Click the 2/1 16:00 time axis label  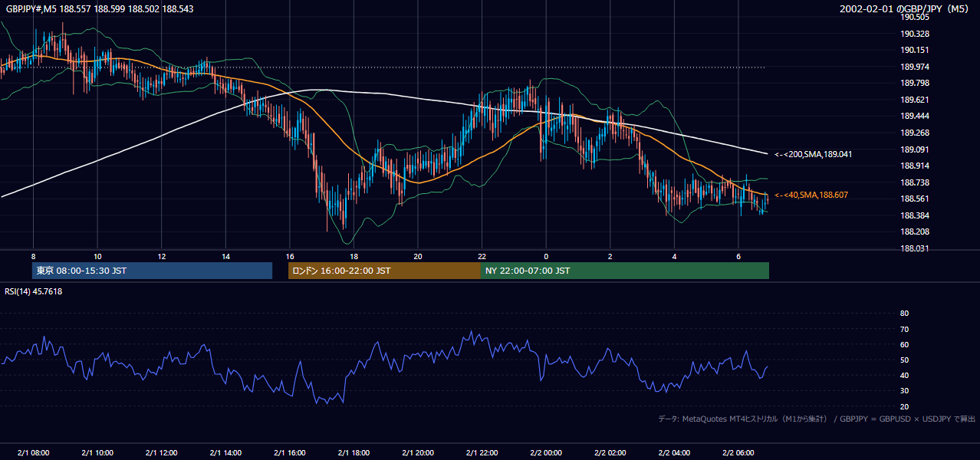tap(289, 452)
